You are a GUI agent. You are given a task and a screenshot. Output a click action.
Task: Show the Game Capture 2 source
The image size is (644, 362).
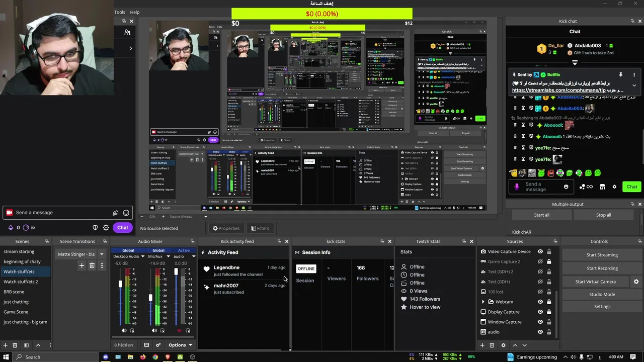point(540,261)
